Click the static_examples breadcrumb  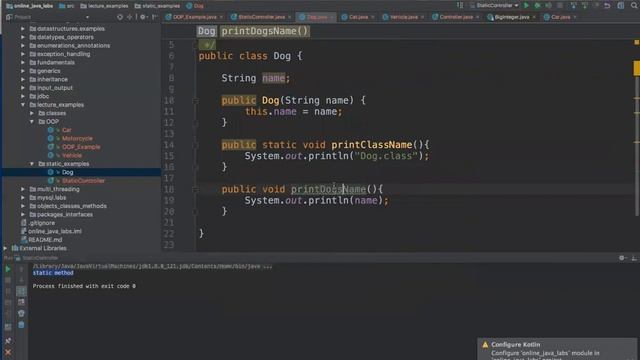click(x=157, y=6)
